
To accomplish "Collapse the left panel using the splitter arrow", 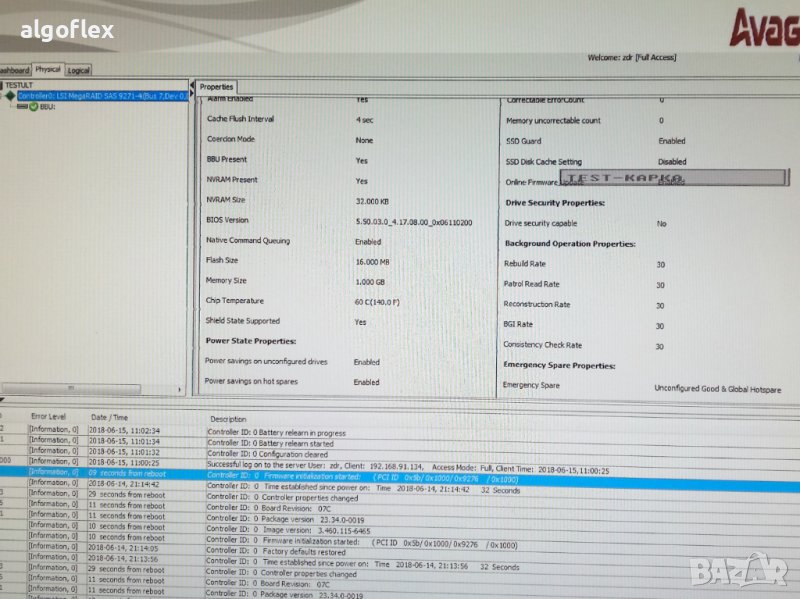I will 191,86.
